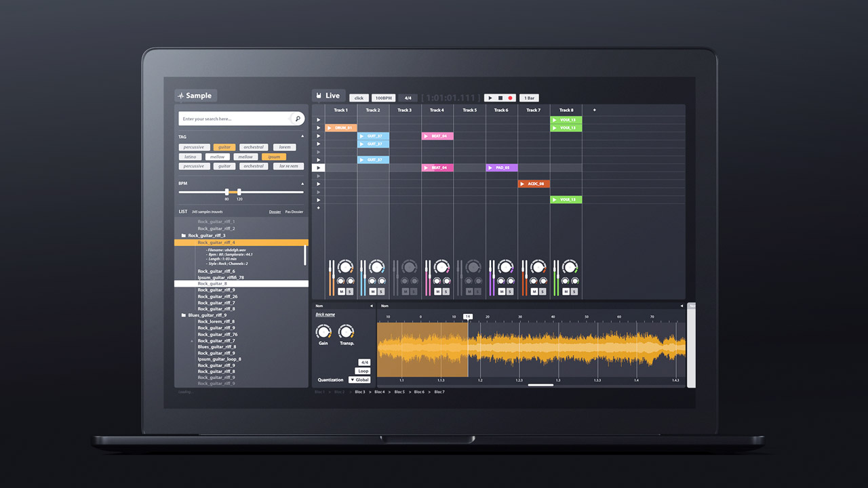Select the Live tab
Screen dimensions: 868x488
pos(328,96)
